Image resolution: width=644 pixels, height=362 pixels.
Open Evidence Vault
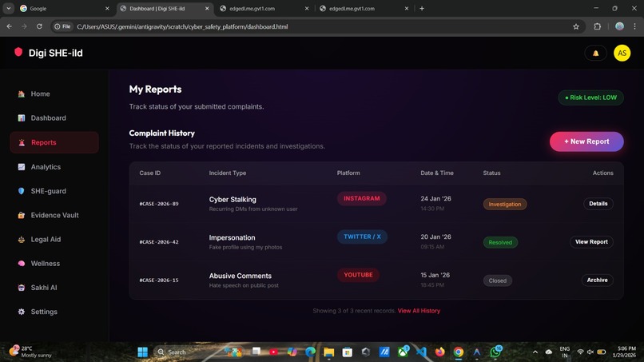click(x=54, y=215)
